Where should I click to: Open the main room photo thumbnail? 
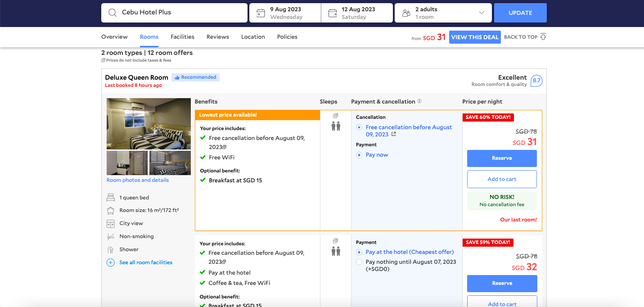pos(149,124)
